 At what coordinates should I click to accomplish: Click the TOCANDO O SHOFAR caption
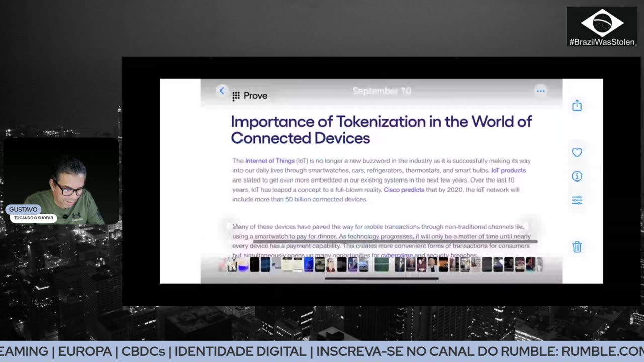pyautogui.click(x=33, y=218)
